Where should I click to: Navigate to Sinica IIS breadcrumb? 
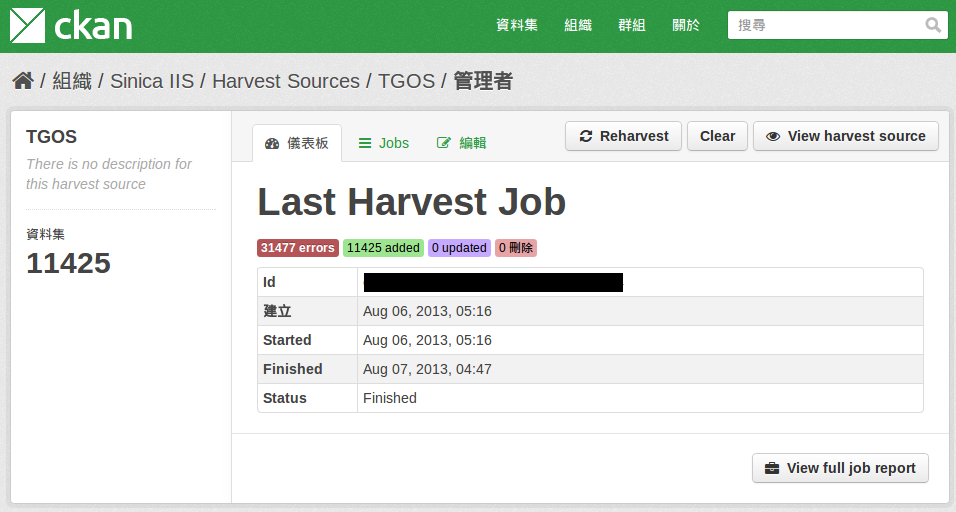152,81
